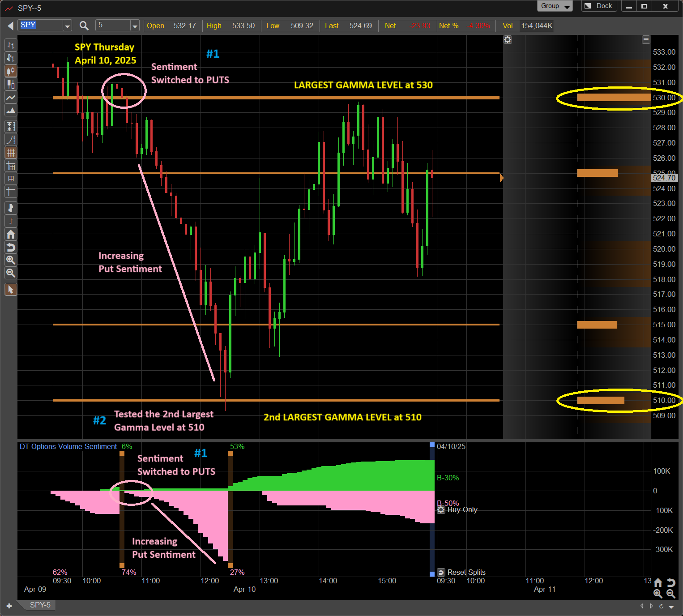Click the bottom-right home icon
Viewport: 683px width, 616px height.
coord(658,582)
